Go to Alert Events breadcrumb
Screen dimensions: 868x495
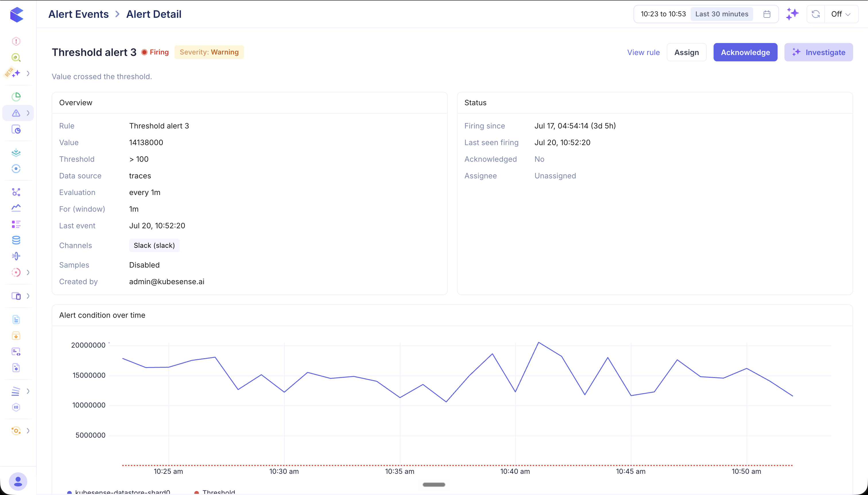79,14
